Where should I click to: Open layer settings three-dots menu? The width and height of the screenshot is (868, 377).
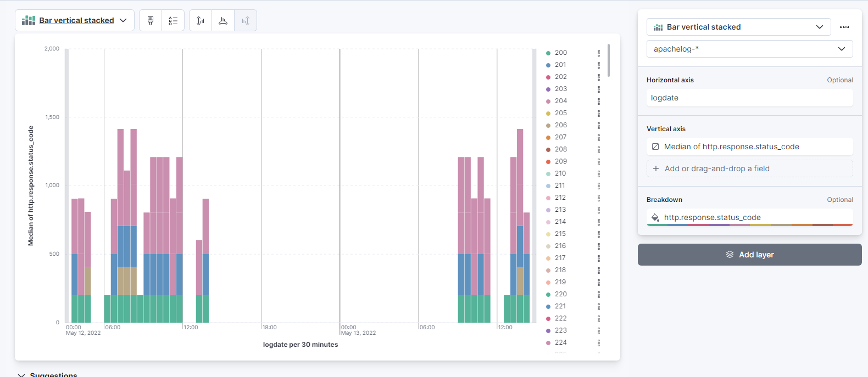point(844,27)
